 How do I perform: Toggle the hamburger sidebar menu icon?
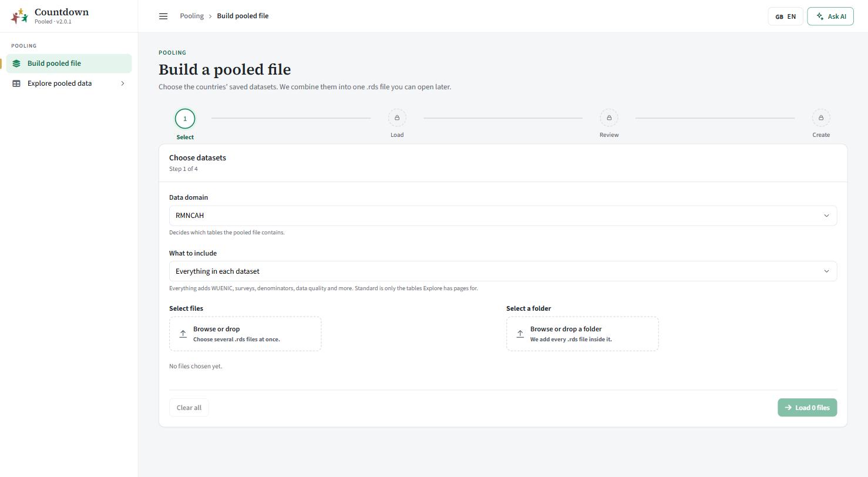[163, 16]
